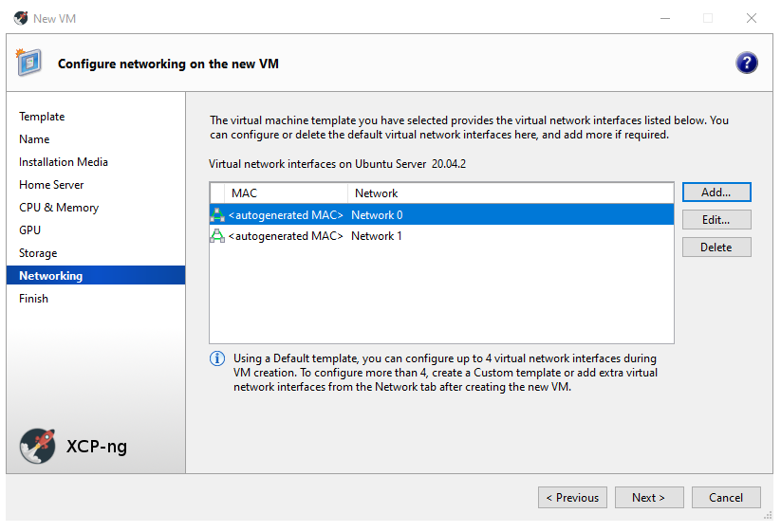Screen dimensions: 781x532
Task: Select the Finish step
Action: (33, 299)
